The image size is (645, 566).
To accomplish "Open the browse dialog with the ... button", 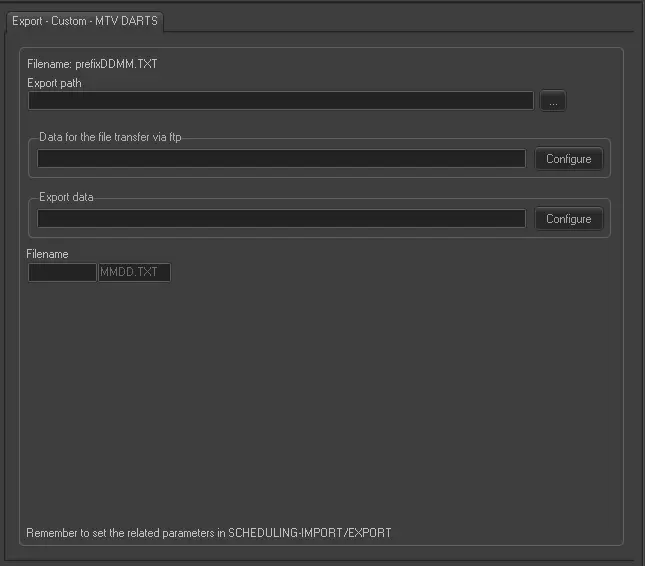I will pos(553,101).
